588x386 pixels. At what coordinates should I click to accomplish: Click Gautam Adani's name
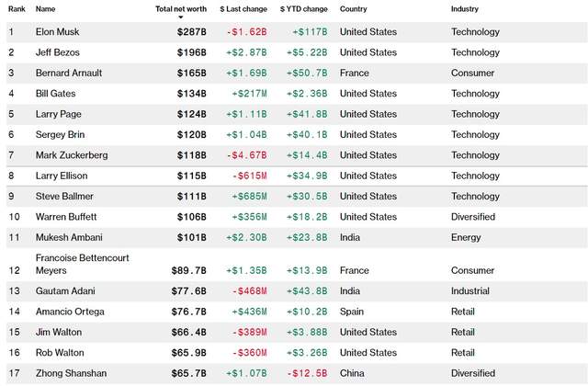click(x=65, y=291)
